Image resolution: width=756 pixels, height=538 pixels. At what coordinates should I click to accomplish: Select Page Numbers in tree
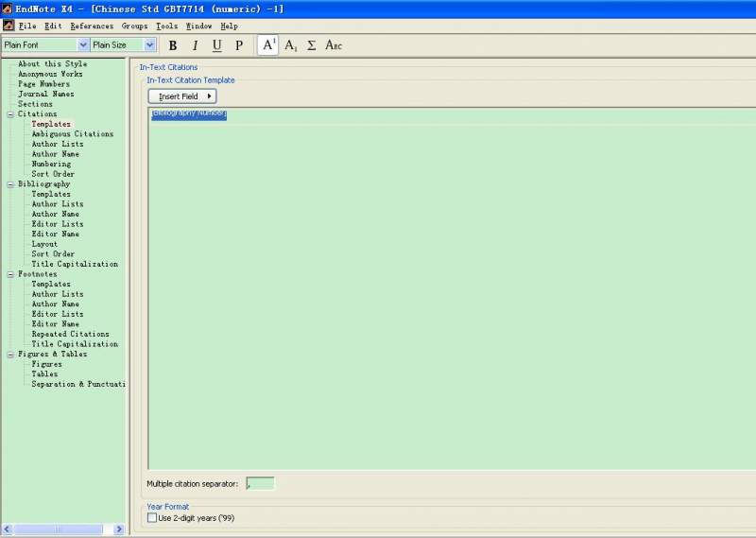coord(43,84)
